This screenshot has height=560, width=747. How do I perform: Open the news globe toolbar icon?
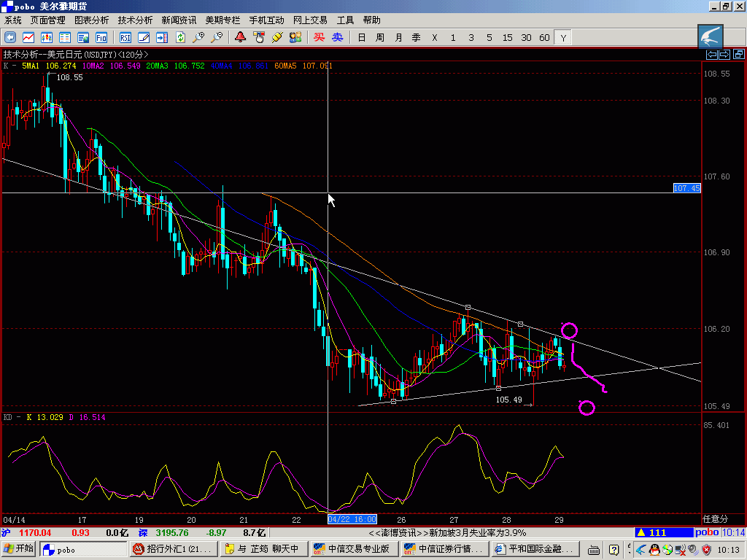83,38
